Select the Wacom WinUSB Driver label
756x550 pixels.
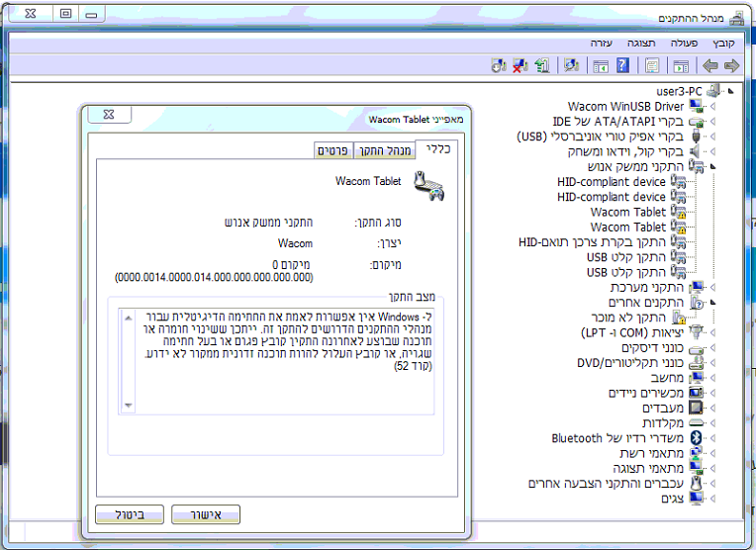(x=625, y=106)
